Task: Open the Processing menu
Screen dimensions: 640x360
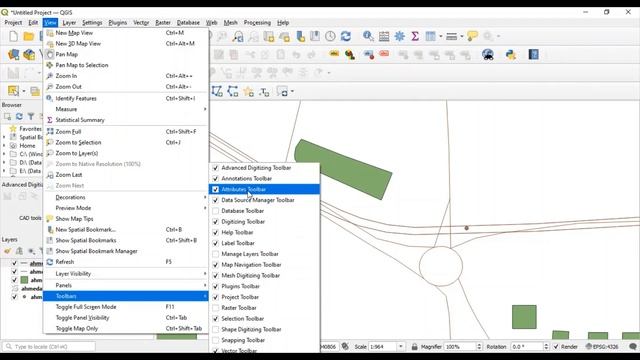Action: click(x=257, y=23)
